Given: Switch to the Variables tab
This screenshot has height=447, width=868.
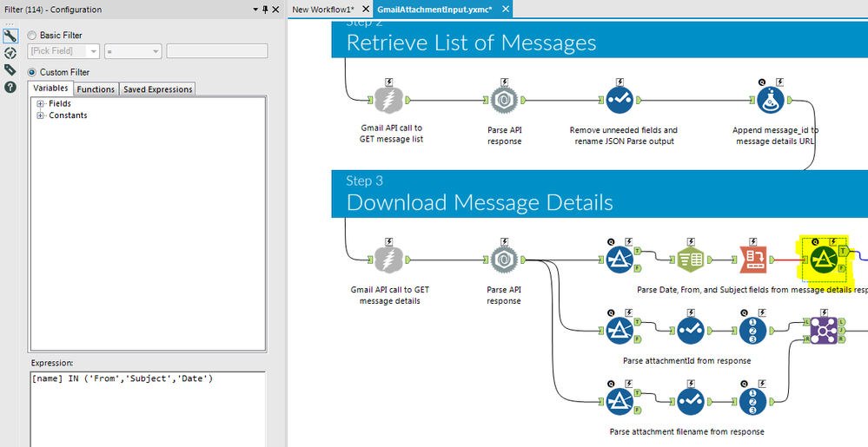Looking at the screenshot, I should pyautogui.click(x=50, y=89).
